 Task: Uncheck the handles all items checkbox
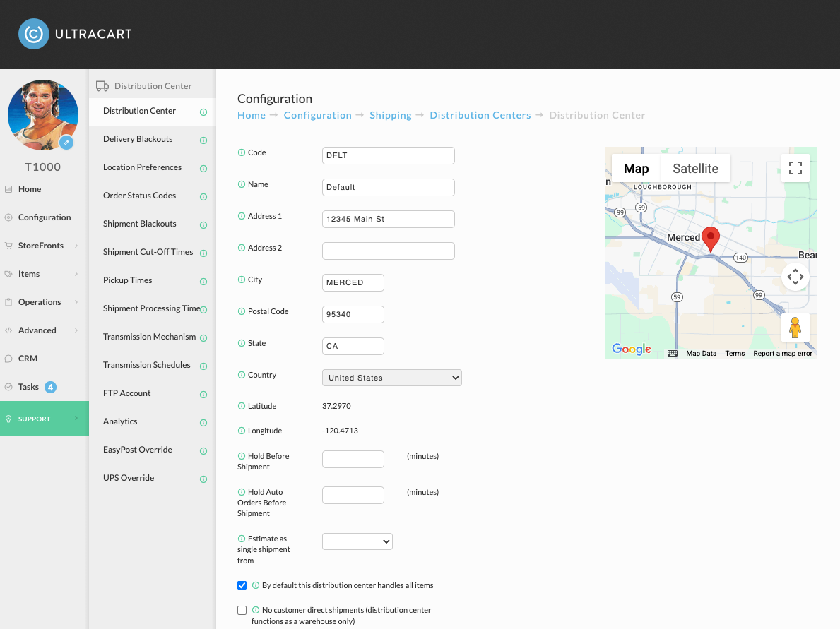coord(242,586)
